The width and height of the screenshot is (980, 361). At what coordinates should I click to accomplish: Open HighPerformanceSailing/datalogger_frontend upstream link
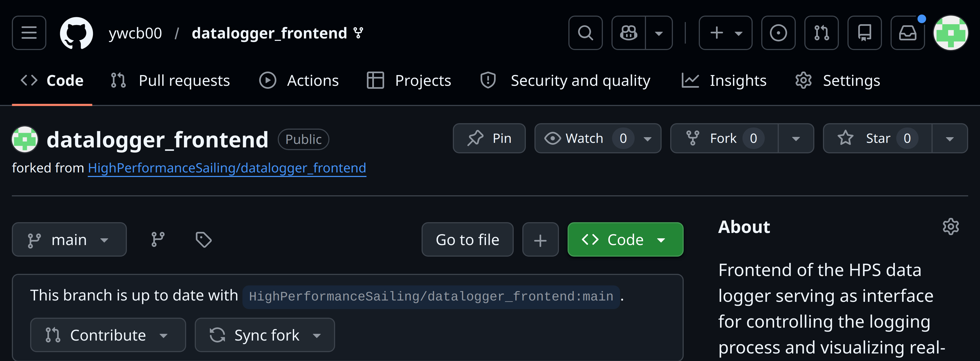click(227, 168)
